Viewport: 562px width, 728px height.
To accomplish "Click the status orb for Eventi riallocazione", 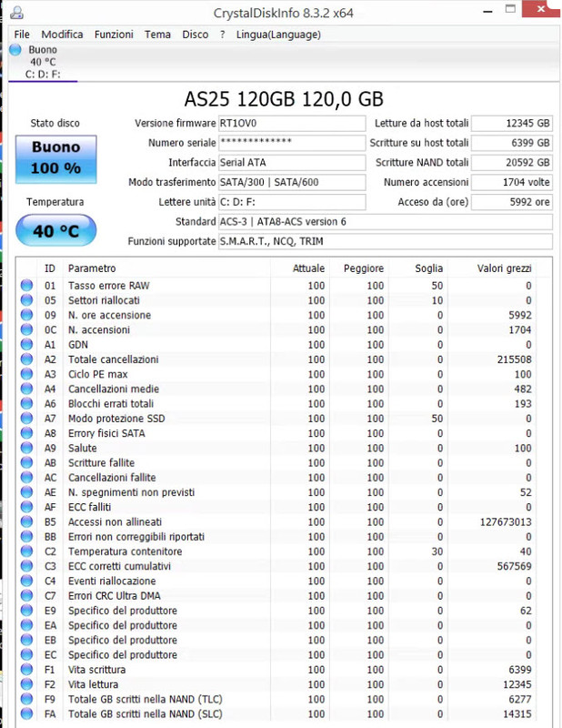I will click(x=26, y=581).
